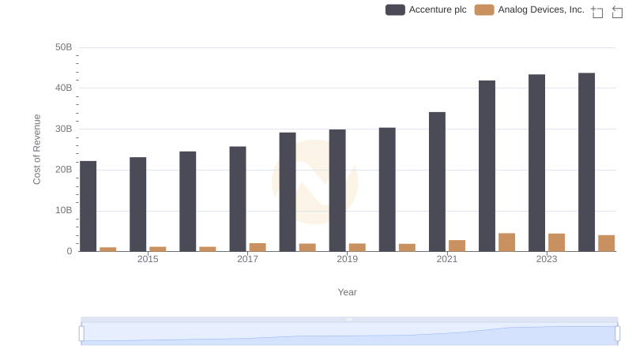Screen dimensions: 632x364
Task: Select the Accenture bar for 2023
Action: [537, 163]
